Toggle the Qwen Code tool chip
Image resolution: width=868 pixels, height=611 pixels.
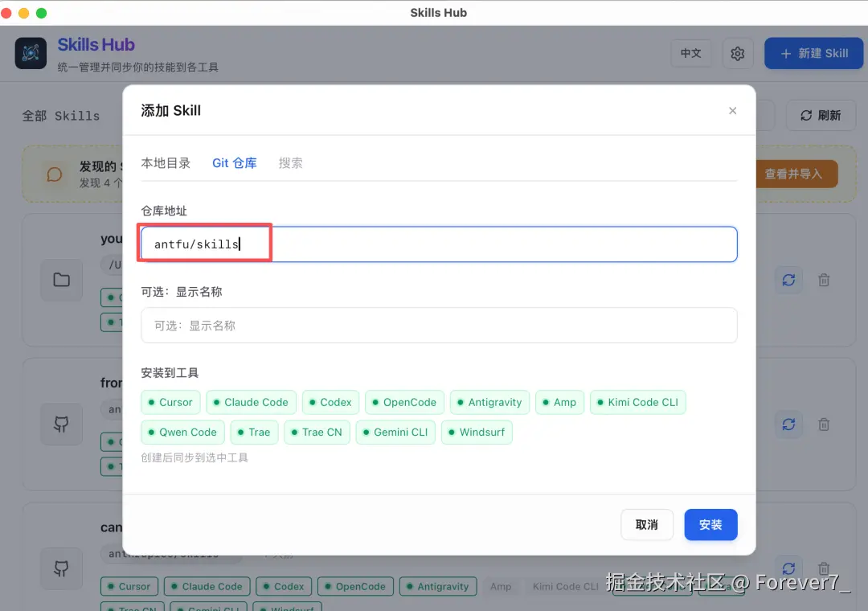tap(182, 432)
